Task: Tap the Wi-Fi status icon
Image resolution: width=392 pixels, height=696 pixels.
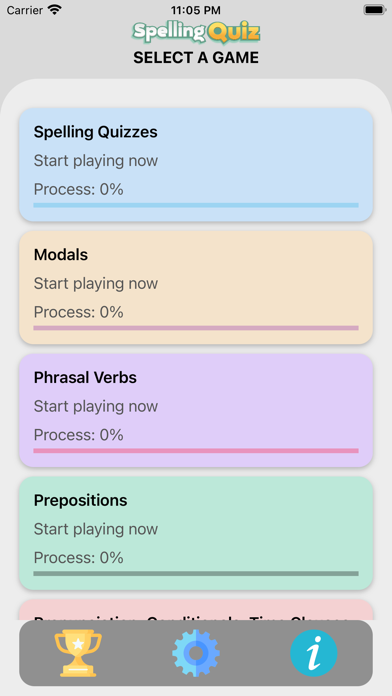Action: coord(55,10)
